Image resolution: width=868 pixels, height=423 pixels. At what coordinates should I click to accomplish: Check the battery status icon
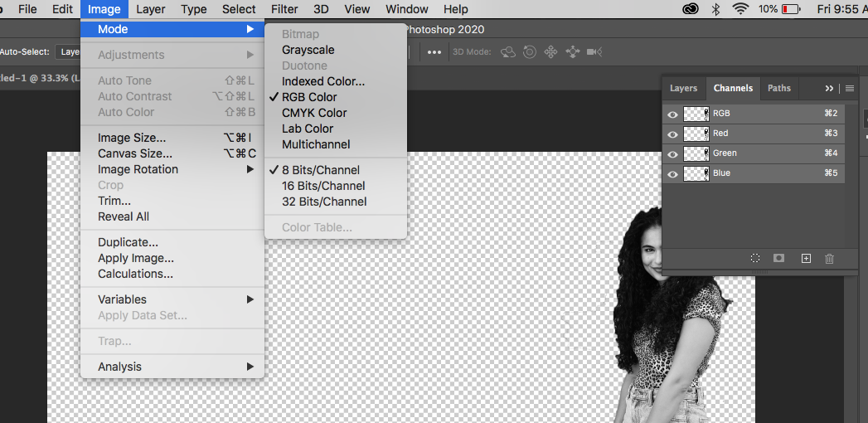tap(791, 9)
